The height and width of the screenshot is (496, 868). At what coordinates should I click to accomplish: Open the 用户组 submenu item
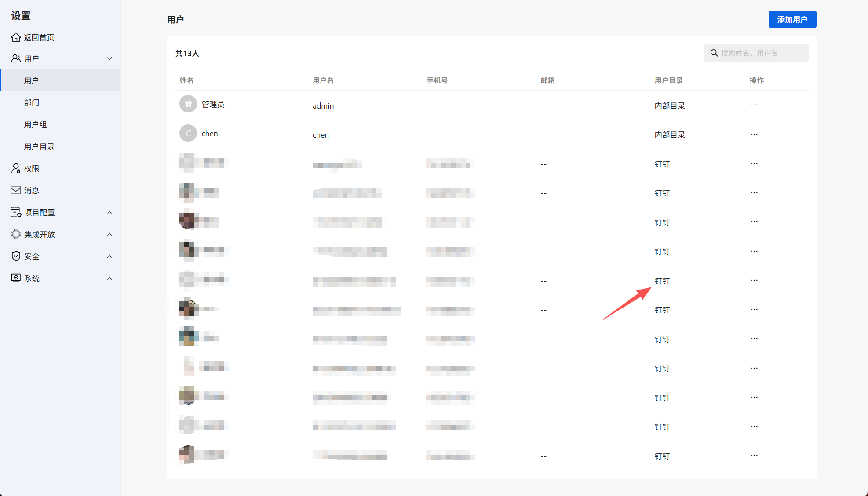point(35,124)
